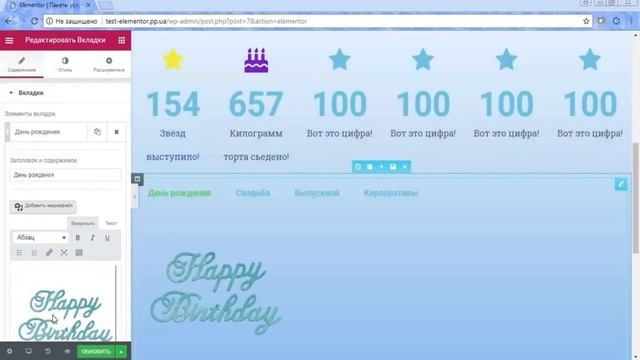Open the widgets grid panel
Screen dimensions: 640x360
122,40
